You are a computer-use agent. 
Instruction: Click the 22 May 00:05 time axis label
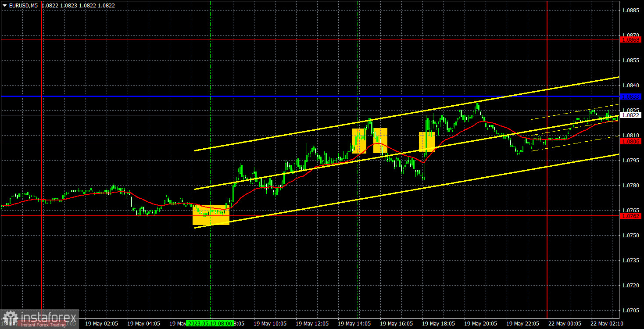[565, 323]
